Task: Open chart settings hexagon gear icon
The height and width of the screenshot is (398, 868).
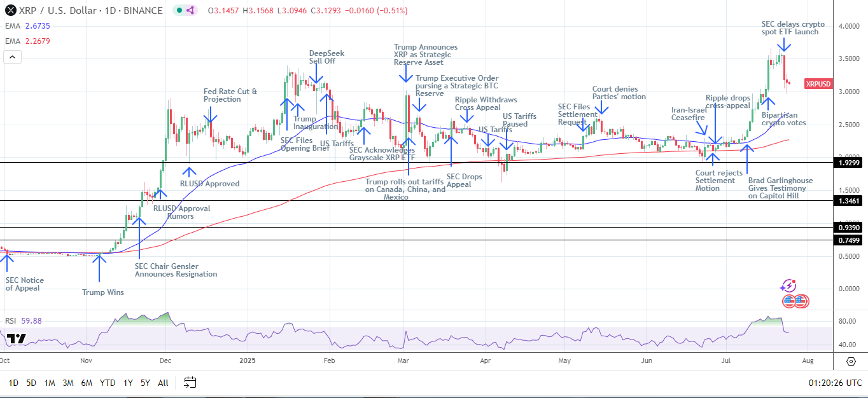Action: coord(851,361)
